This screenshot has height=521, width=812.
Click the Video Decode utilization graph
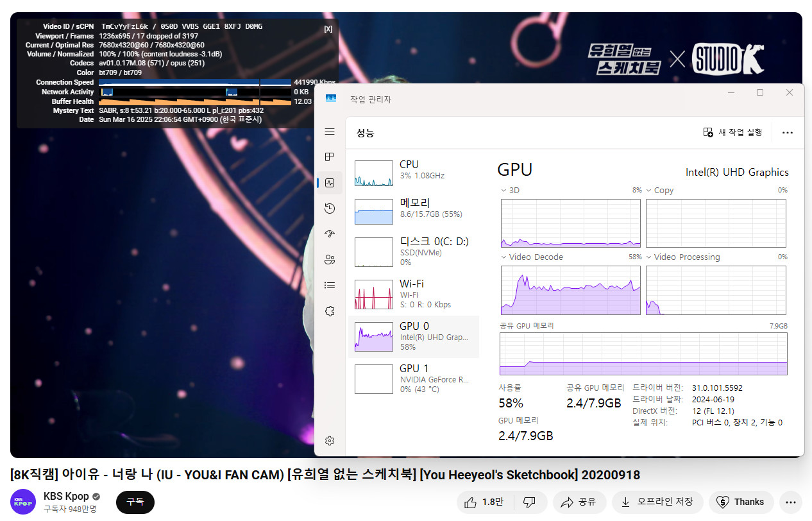click(x=570, y=290)
